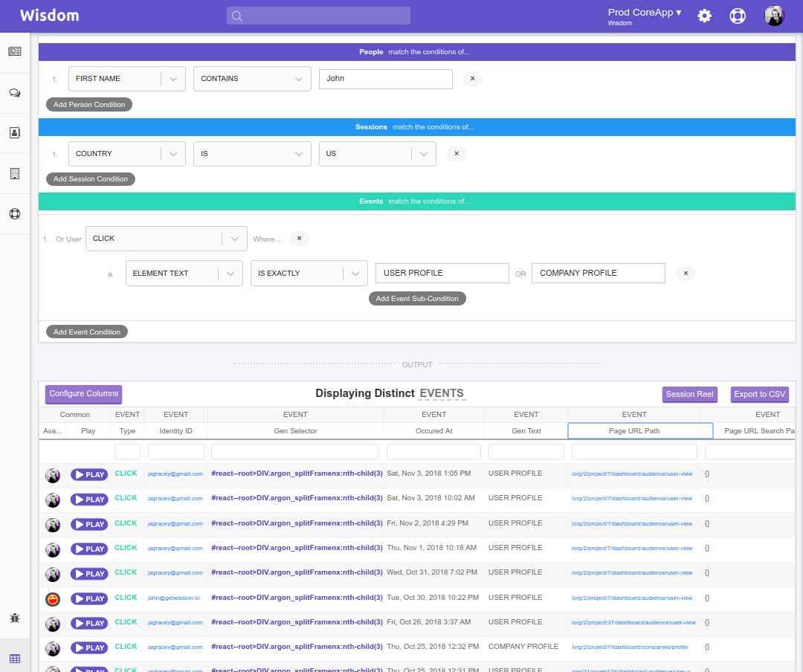Open the companies building sidebar icon
This screenshot has height=672, width=803.
pos(15,174)
